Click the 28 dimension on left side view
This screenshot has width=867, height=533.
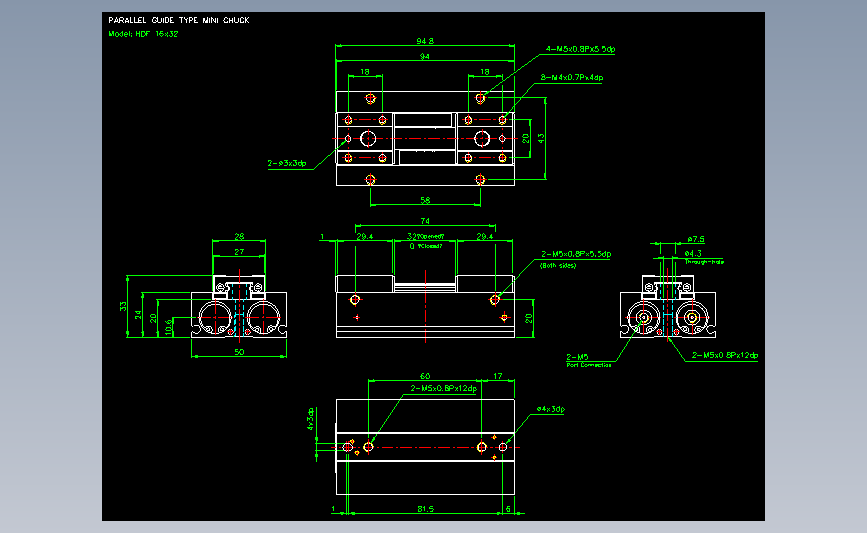tap(239, 237)
